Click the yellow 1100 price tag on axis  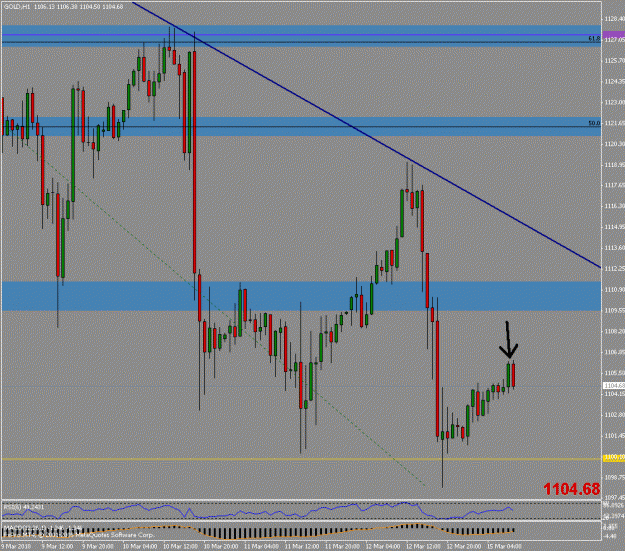pyautogui.click(x=613, y=459)
